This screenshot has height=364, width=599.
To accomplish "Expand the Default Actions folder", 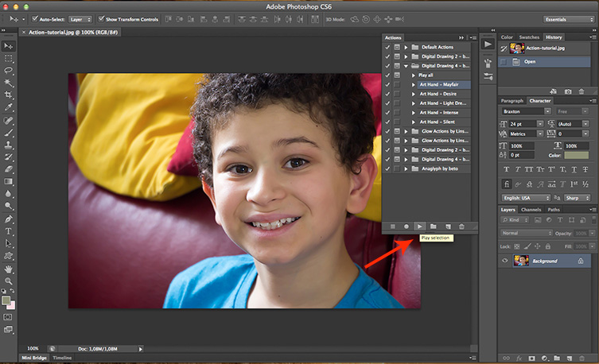I will (406, 47).
